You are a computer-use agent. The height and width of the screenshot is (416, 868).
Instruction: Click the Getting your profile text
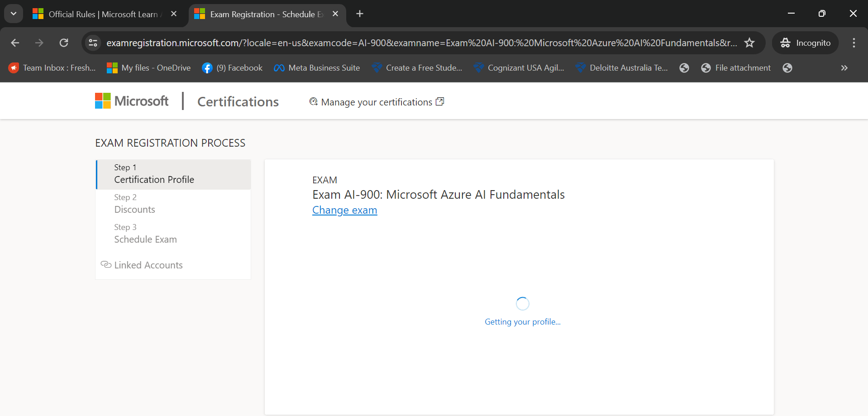pos(523,322)
